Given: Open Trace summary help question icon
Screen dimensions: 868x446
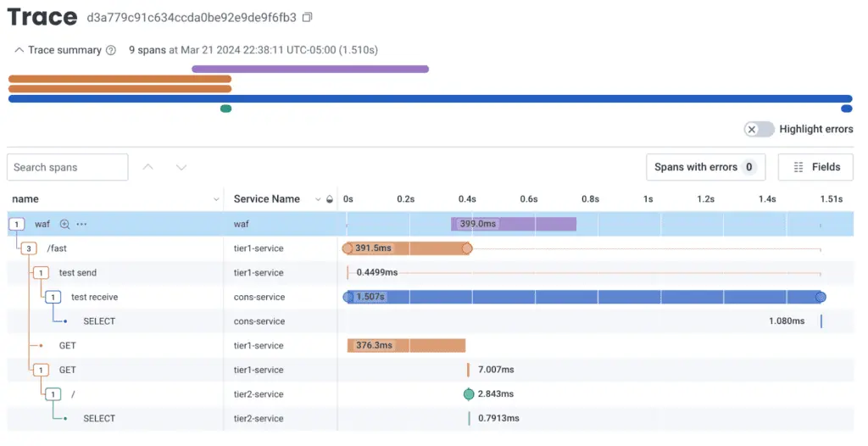Looking at the screenshot, I should click(x=111, y=50).
